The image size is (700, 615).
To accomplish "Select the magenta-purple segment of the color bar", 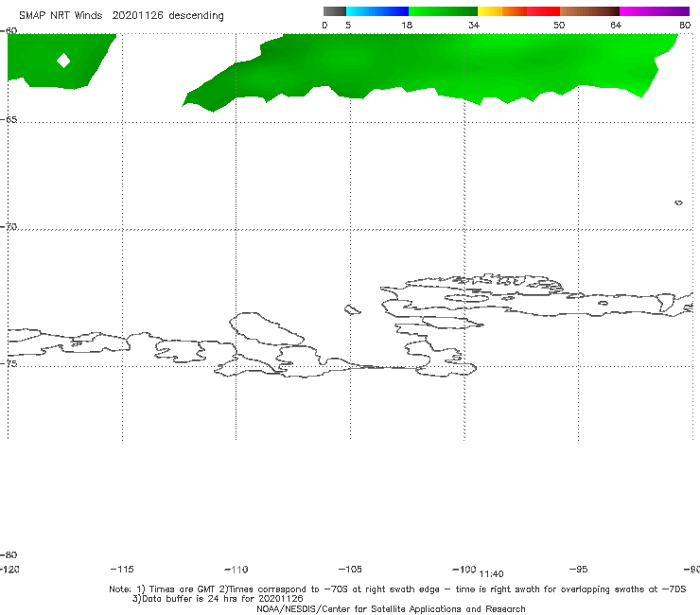I will [655, 11].
